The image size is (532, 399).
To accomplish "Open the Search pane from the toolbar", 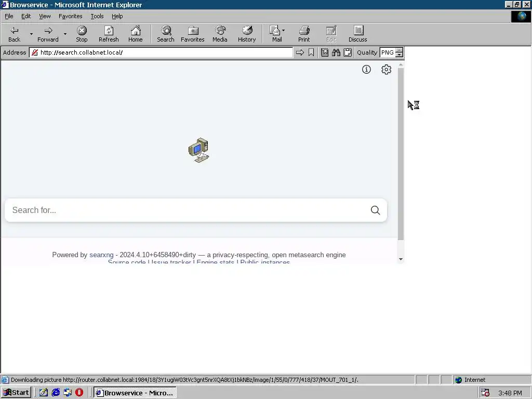I will (166, 34).
